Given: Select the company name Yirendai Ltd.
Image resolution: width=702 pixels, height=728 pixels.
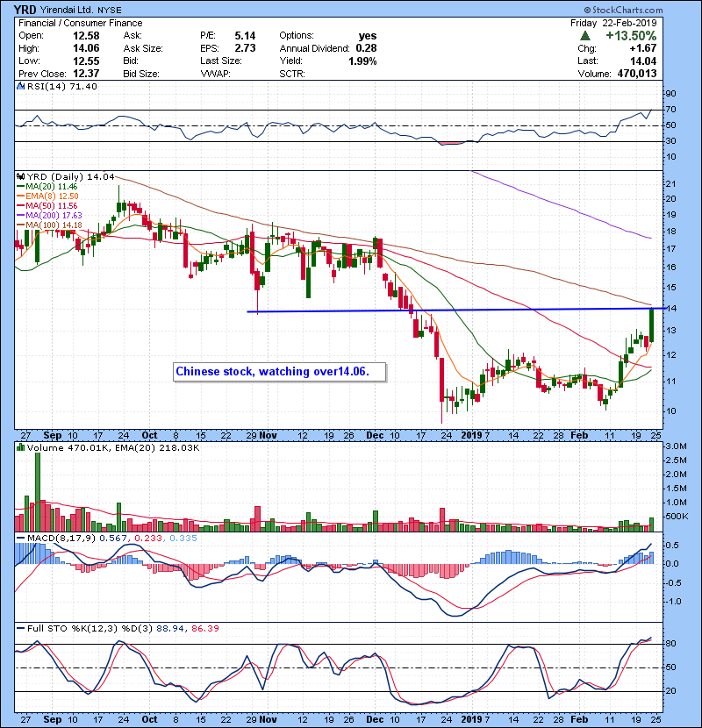Looking at the screenshot, I should pyautogui.click(x=67, y=10).
